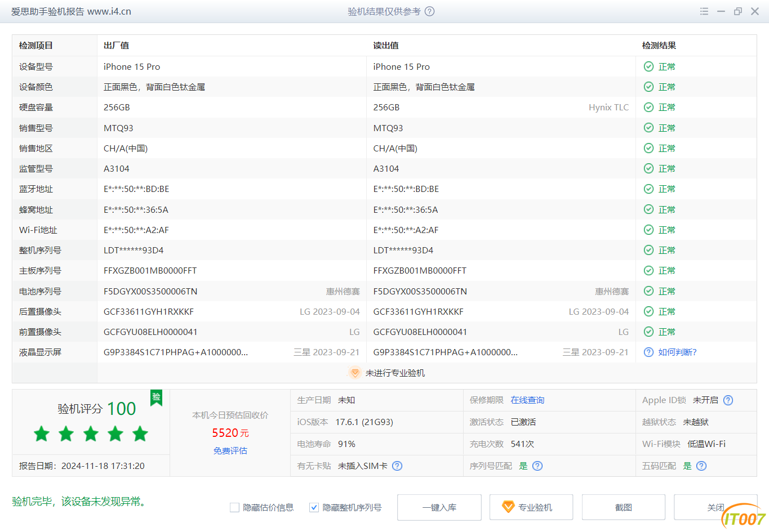This screenshot has width=769, height=532.
Task: Click the status message 验机完毕，该设备未发现异常。
Action: pos(81,501)
